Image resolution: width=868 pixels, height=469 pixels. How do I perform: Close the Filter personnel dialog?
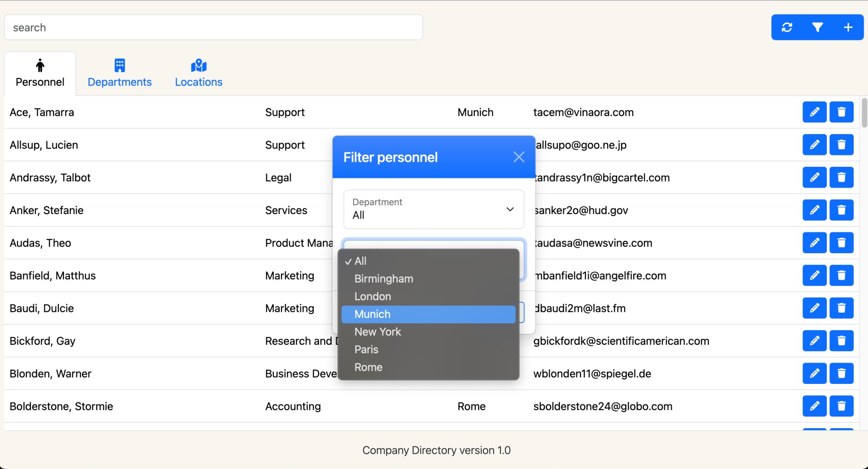(x=518, y=157)
